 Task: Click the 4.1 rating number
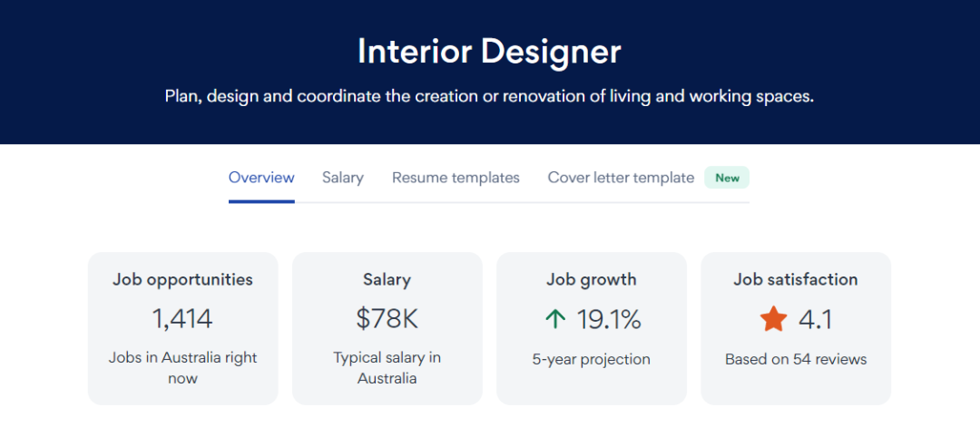tap(815, 319)
